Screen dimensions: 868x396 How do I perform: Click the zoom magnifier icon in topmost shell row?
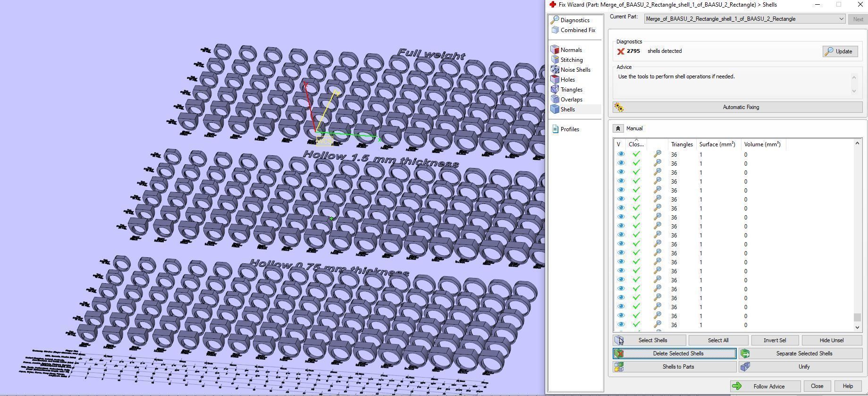pyautogui.click(x=657, y=154)
